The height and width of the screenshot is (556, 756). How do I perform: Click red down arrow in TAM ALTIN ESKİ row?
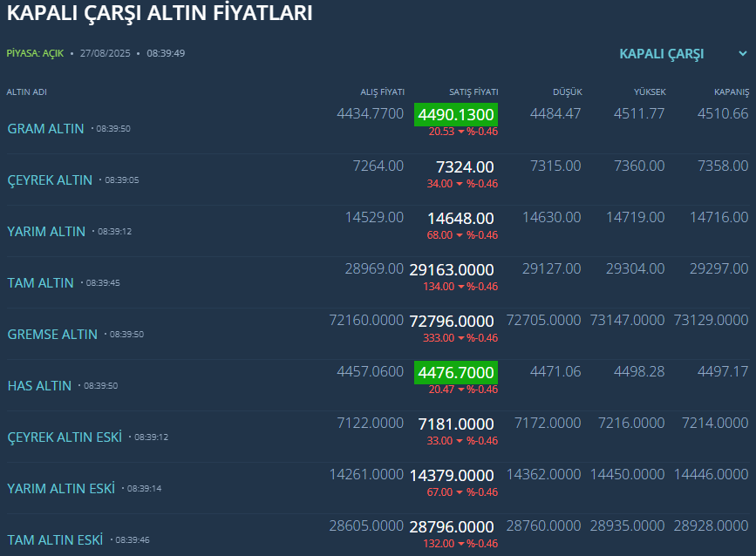461,544
